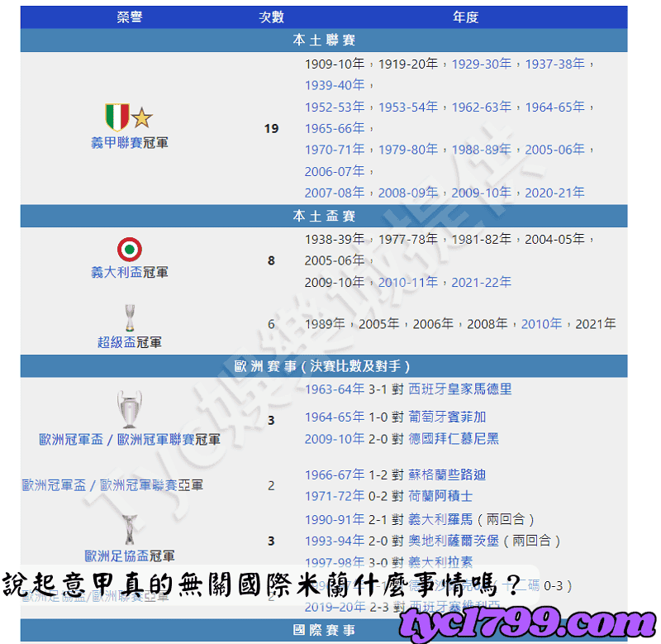
Task: Click the 2006-07年 season link
Action: click(335, 171)
